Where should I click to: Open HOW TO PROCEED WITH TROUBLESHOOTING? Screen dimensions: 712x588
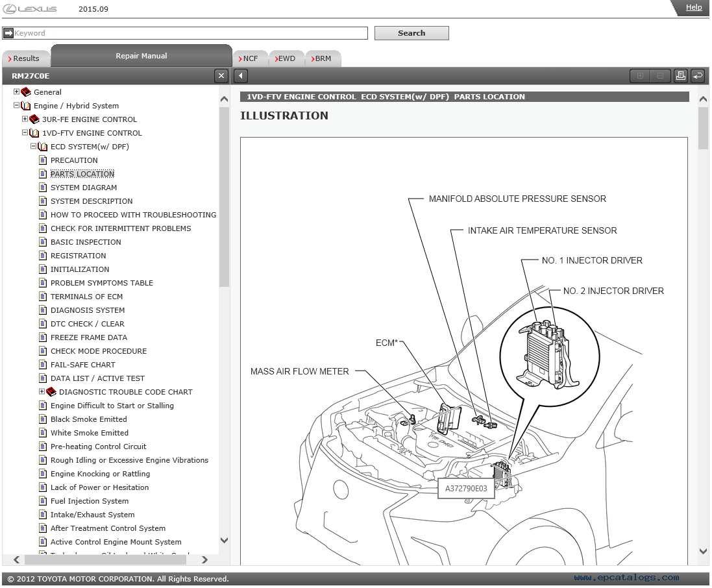[x=133, y=215]
